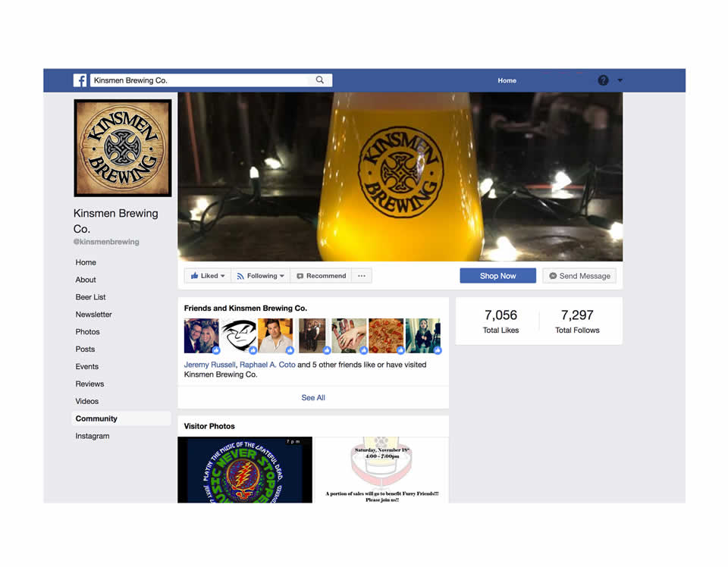The width and height of the screenshot is (728, 567).
Task: Focus the Kinsmen Brewing Co. search field
Action: coord(211,80)
